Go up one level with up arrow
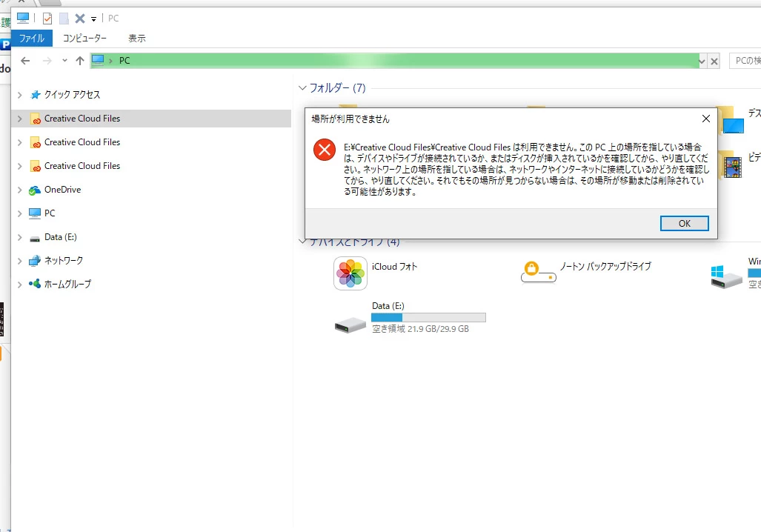This screenshot has width=761, height=532. (80, 61)
